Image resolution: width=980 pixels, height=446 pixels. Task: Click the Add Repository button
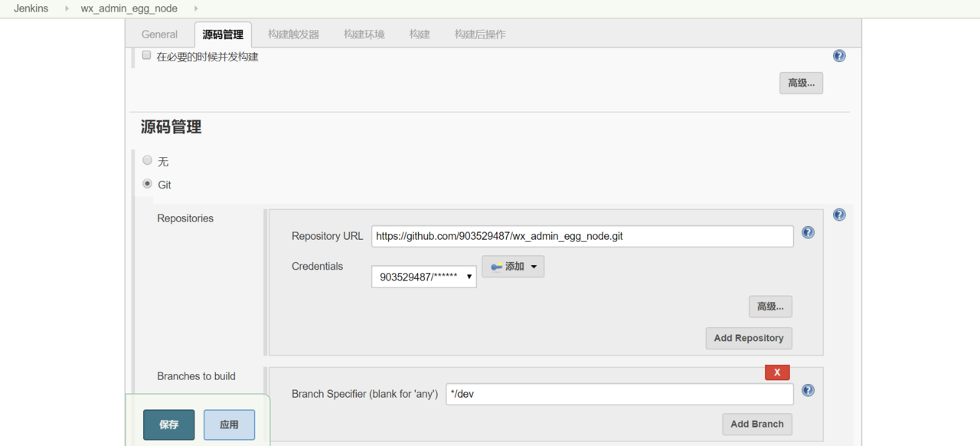[x=749, y=338]
